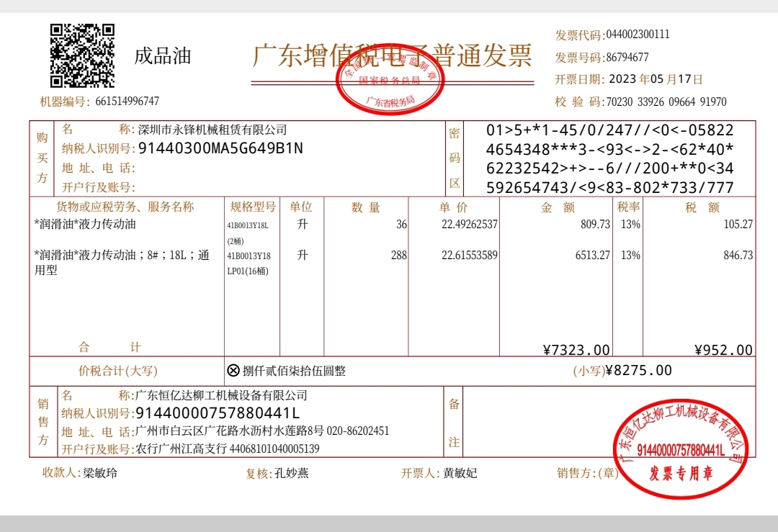
Task: Select the grand total ¥8275.00
Action: click(638, 371)
